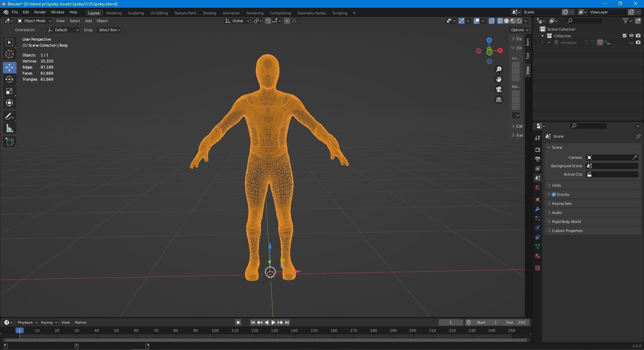The width and height of the screenshot is (644, 350).
Task: Toggle viewport gizmos visibility
Action: (462, 21)
